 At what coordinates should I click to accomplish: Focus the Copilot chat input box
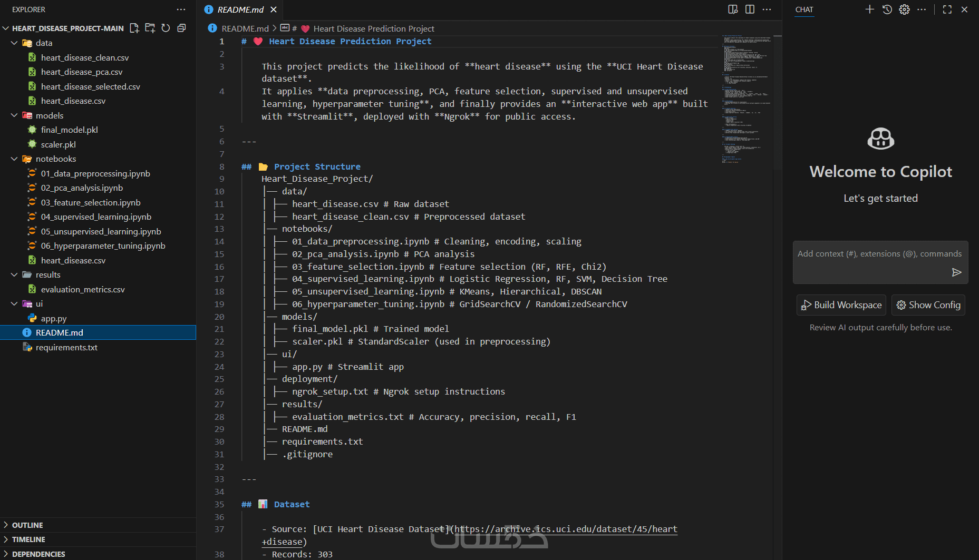pyautogui.click(x=880, y=262)
